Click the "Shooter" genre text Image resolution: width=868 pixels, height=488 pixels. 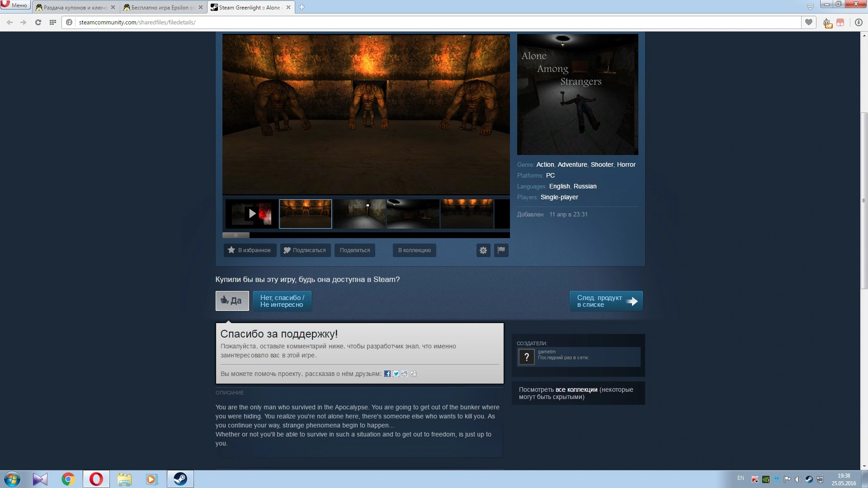[x=602, y=164]
